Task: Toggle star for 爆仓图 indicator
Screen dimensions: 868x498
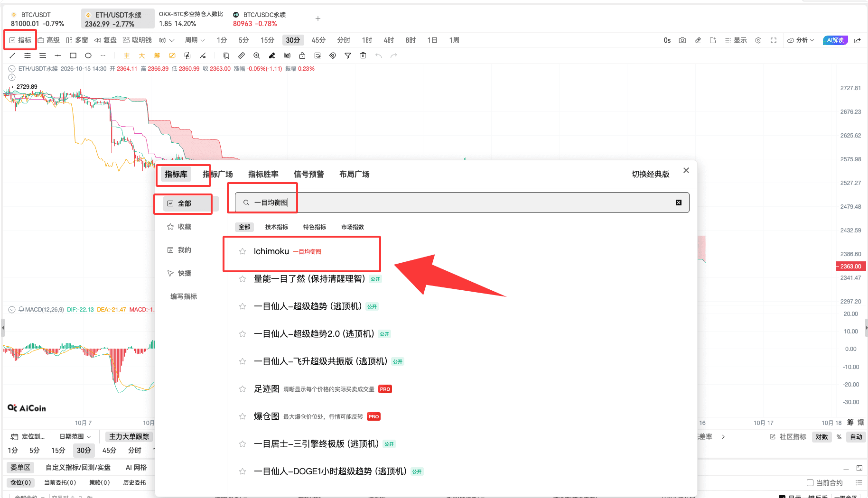Action: coord(243,416)
